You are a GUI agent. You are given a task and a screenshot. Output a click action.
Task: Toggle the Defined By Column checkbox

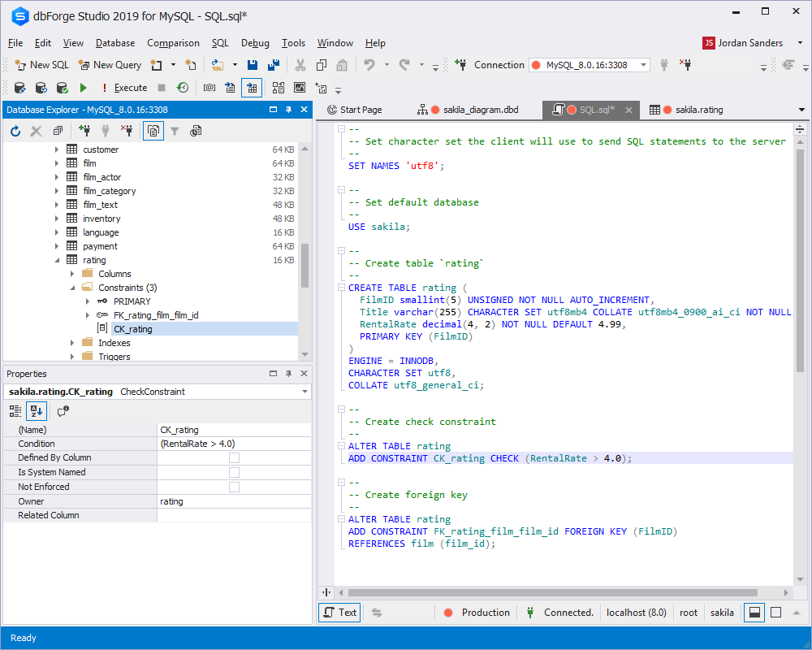tap(234, 457)
